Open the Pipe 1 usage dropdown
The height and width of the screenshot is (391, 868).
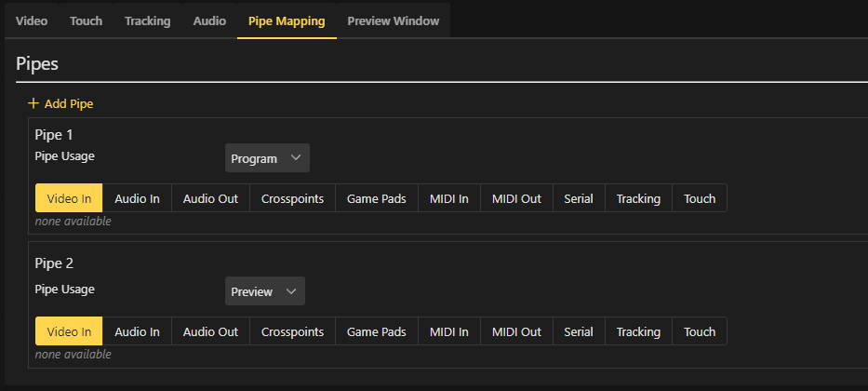(267, 158)
